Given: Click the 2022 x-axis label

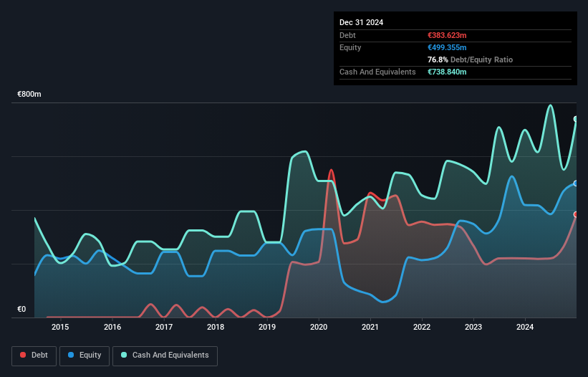Looking at the screenshot, I should coord(422,327).
